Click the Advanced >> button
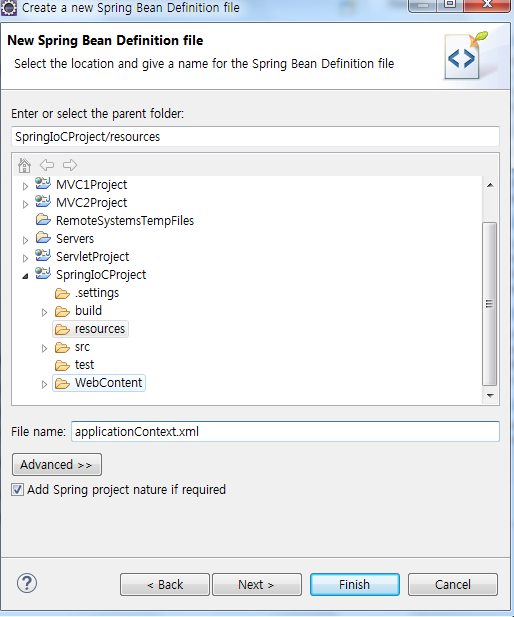The image size is (514, 617). click(57, 465)
